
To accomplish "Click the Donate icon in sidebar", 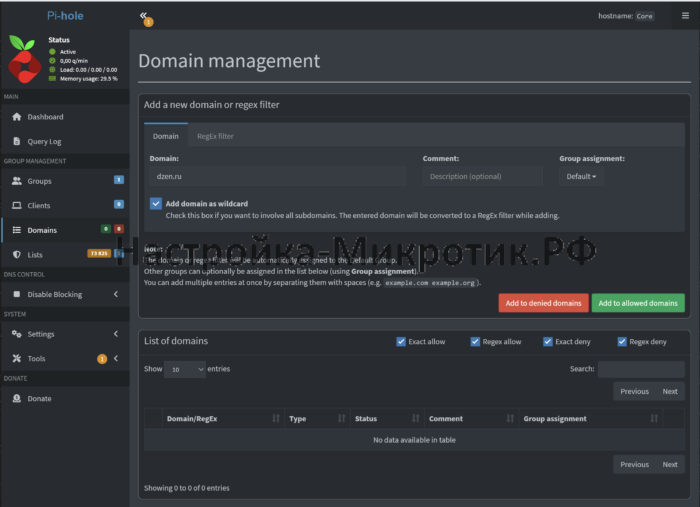I will [x=17, y=398].
